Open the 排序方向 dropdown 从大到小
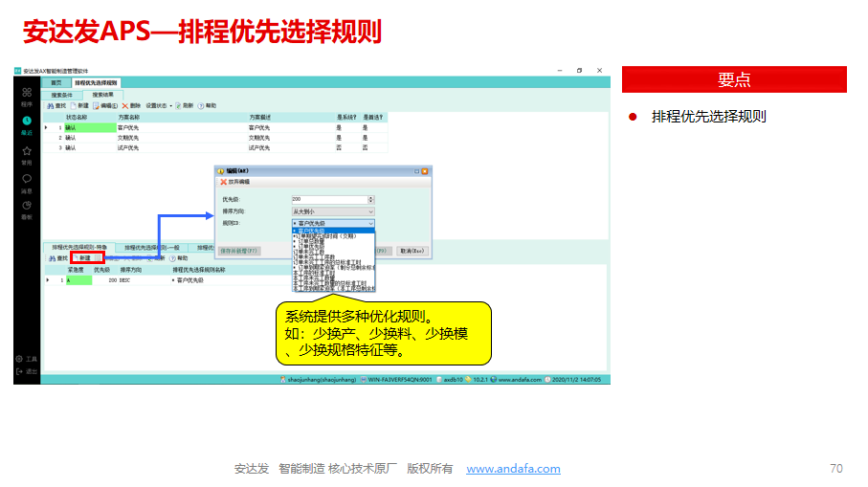Image resolution: width=868 pixels, height=487 pixels. click(x=333, y=211)
